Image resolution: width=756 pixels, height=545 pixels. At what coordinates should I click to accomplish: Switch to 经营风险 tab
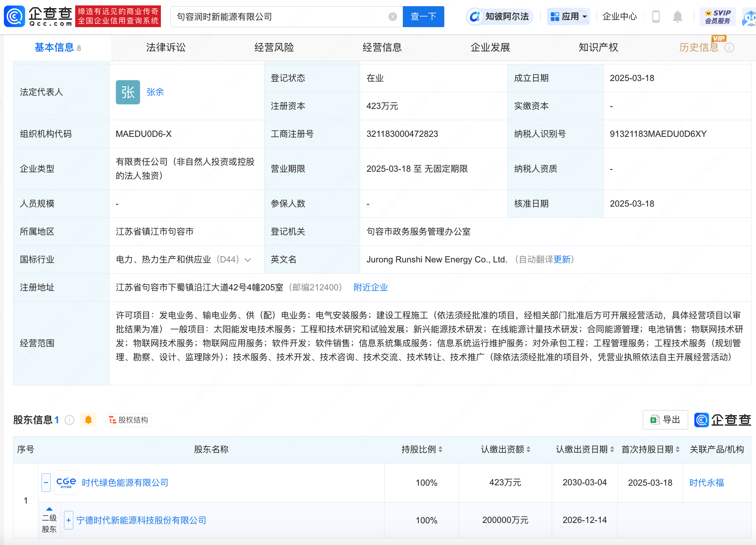(274, 48)
